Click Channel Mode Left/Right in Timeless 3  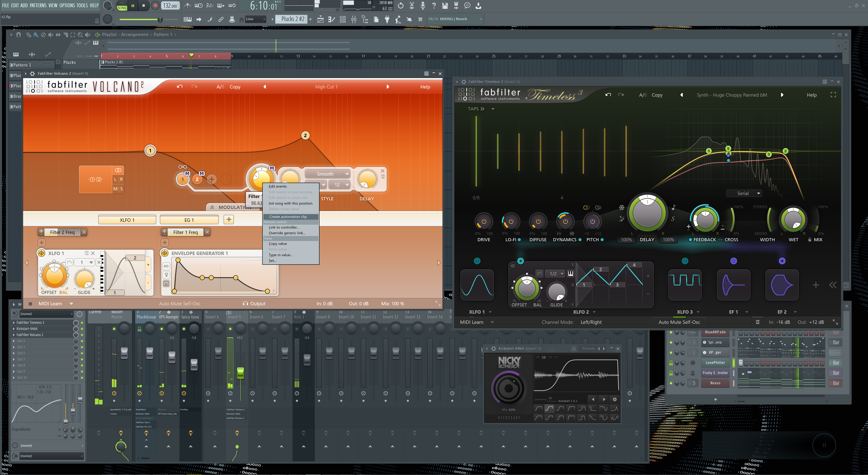click(591, 322)
